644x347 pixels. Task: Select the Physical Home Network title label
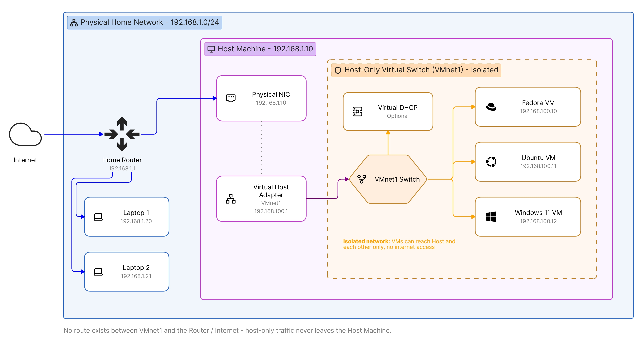click(144, 23)
